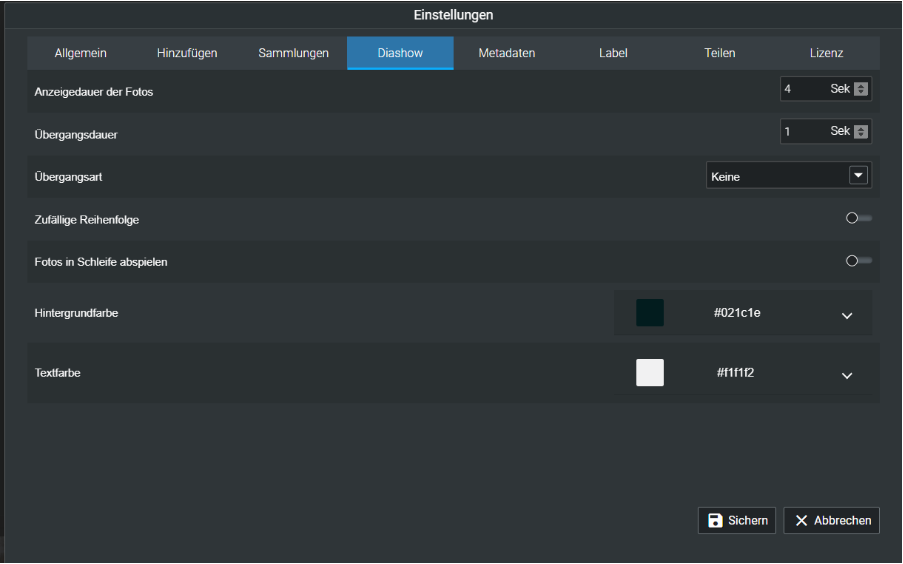The width and height of the screenshot is (903, 564).
Task: Increase Anzeigedauer der Fotos with the spinner arrows
Action: click(861, 86)
